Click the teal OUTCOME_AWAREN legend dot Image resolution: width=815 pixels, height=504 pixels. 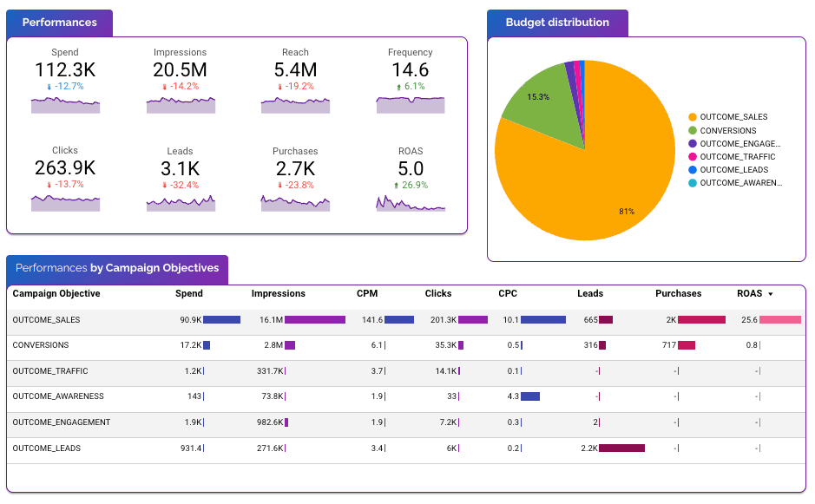[x=693, y=183]
